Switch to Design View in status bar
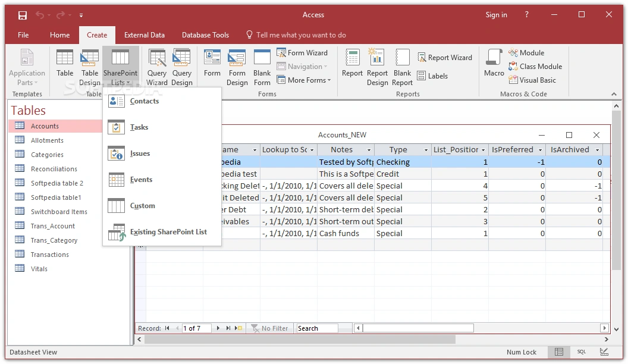The width and height of the screenshot is (628, 364). (x=604, y=352)
